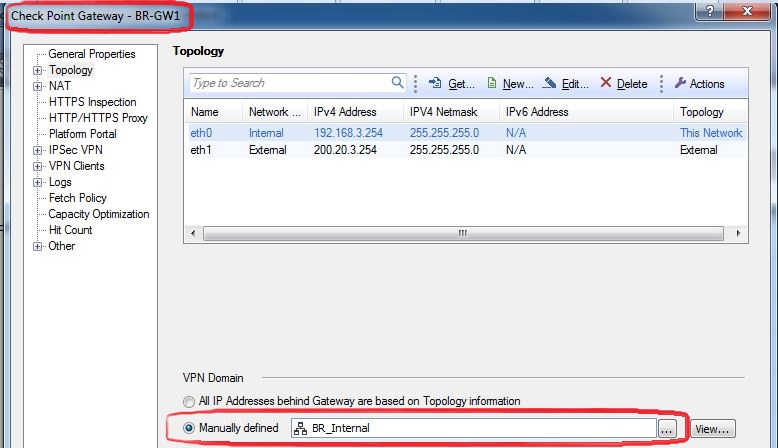This screenshot has height=448, width=778.
Task: Click the 192.168.3.254 address cell
Action: click(348, 133)
